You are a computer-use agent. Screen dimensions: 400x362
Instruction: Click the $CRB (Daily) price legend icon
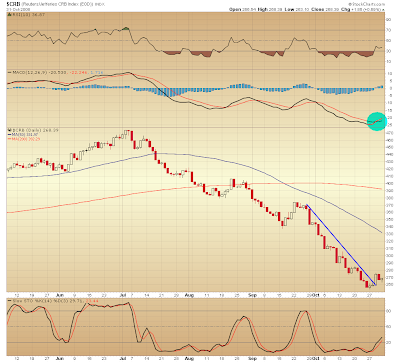[x=9, y=130]
